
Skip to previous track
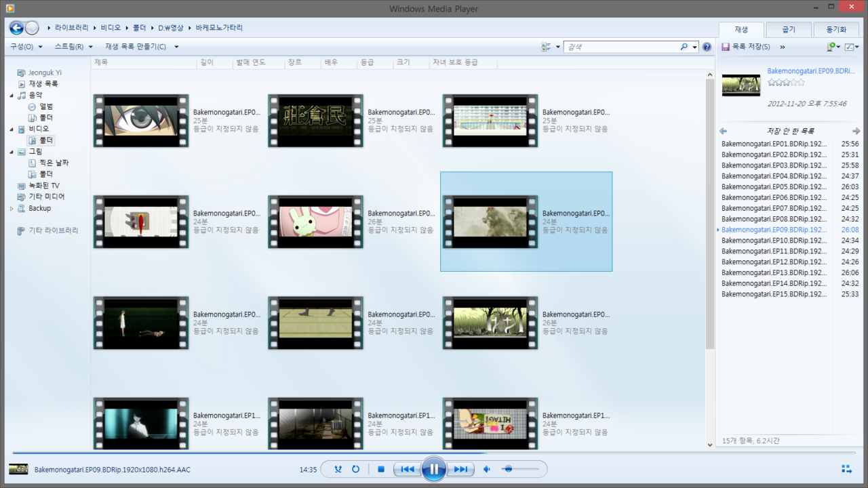pyautogui.click(x=408, y=469)
